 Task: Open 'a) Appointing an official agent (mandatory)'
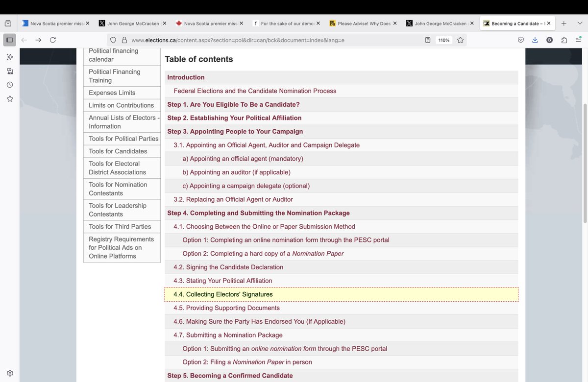click(x=243, y=159)
